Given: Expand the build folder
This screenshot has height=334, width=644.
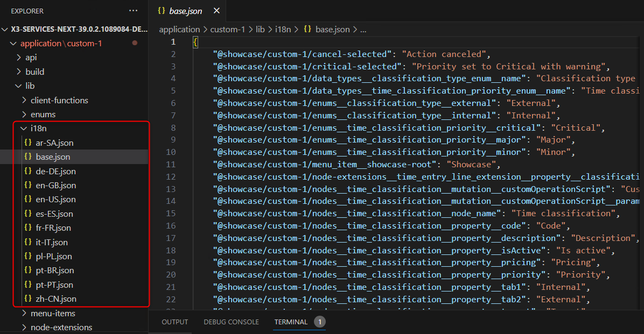Looking at the screenshot, I should click(x=18, y=72).
